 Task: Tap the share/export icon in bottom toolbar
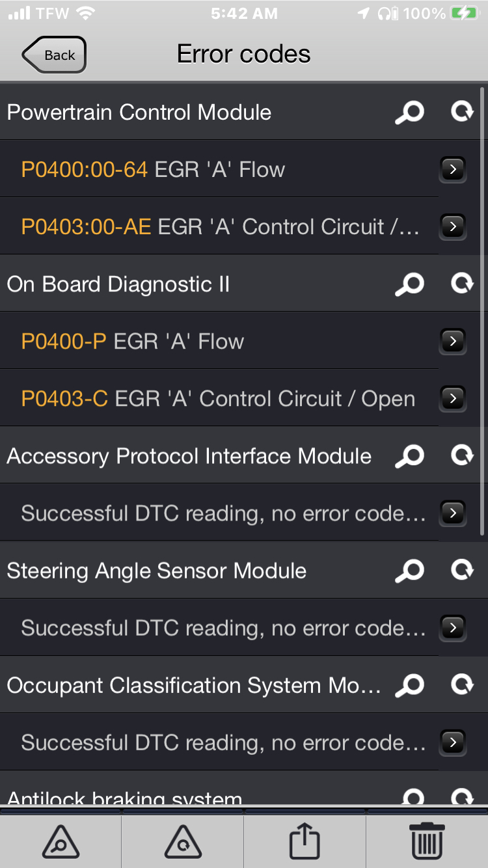coord(305,841)
